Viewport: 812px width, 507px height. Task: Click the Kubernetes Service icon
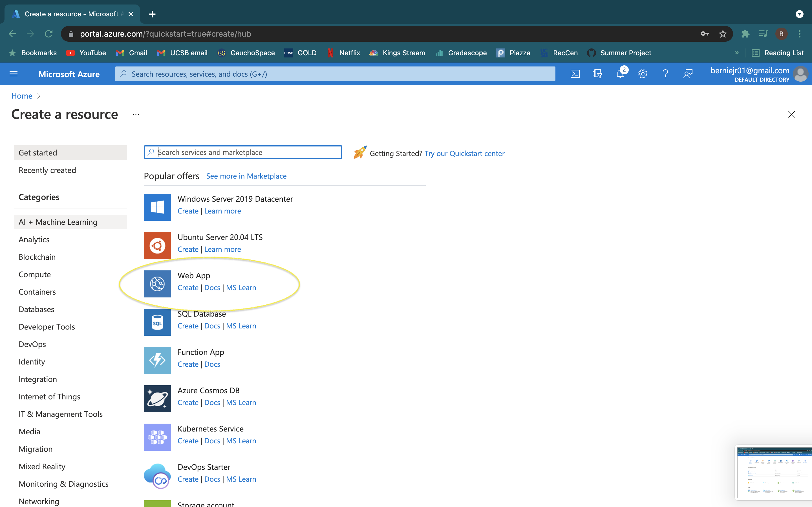[x=157, y=437]
